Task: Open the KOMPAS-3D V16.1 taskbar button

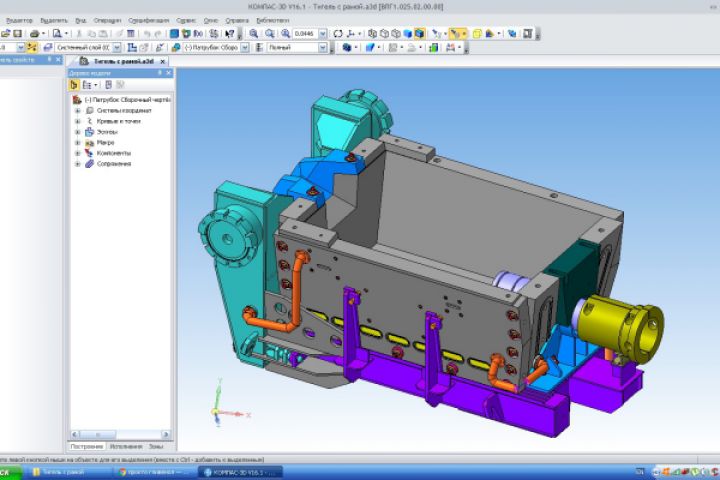Action: point(240,472)
